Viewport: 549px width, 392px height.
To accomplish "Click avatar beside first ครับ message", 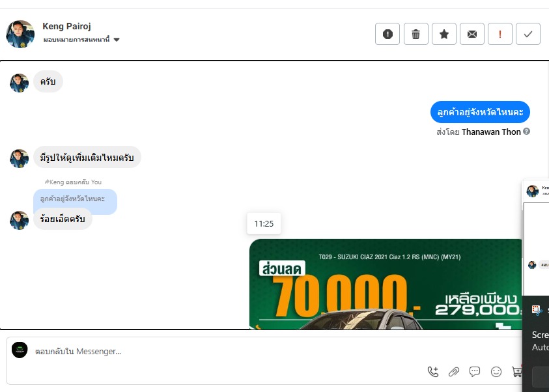I will point(20,83).
